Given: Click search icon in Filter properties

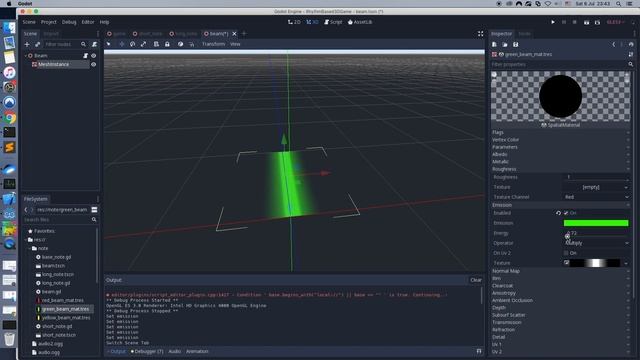Looking at the screenshot, I should (631, 64).
